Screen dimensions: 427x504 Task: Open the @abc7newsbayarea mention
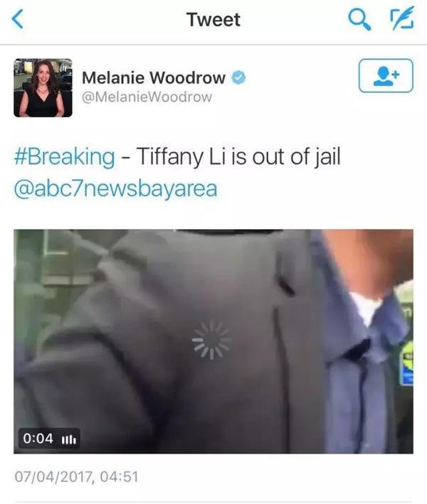point(115,188)
